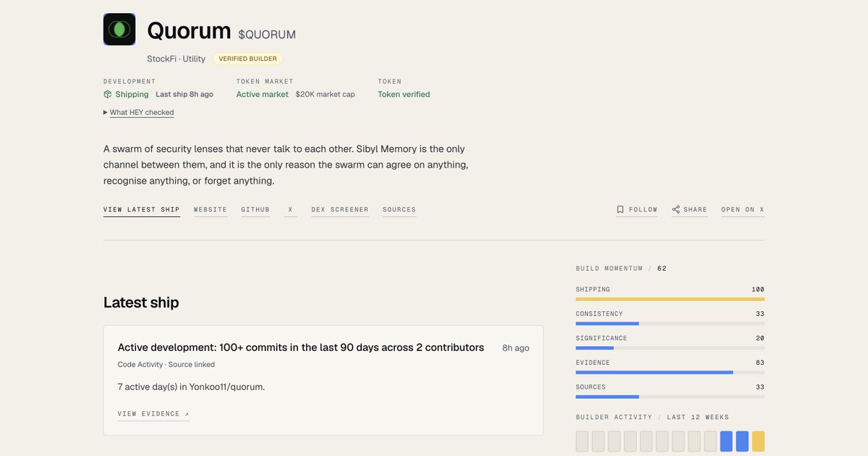Image resolution: width=868 pixels, height=456 pixels.
Task: Click View Evidence link in ship card
Action: (153, 414)
